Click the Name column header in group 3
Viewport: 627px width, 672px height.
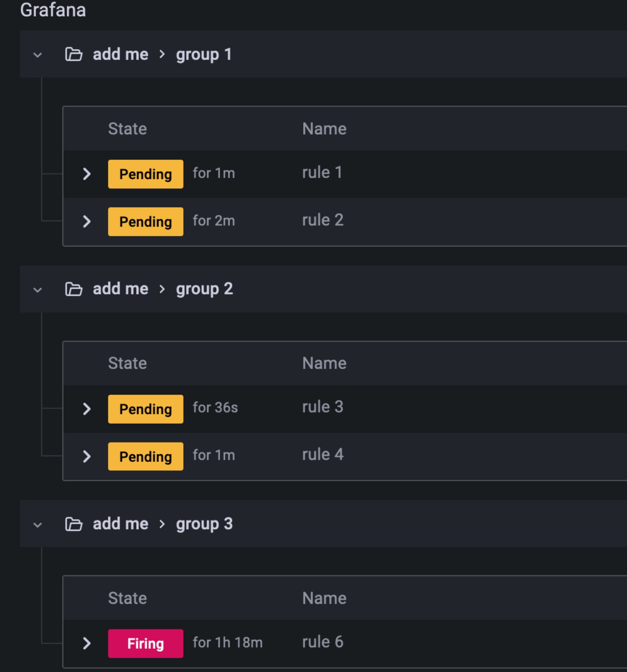[324, 598]
